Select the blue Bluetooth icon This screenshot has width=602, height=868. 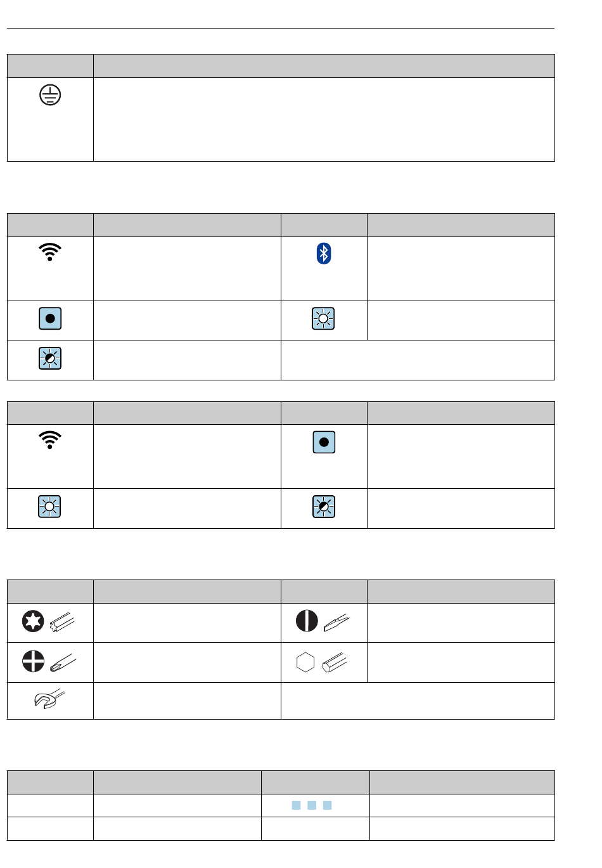(324, 254)
